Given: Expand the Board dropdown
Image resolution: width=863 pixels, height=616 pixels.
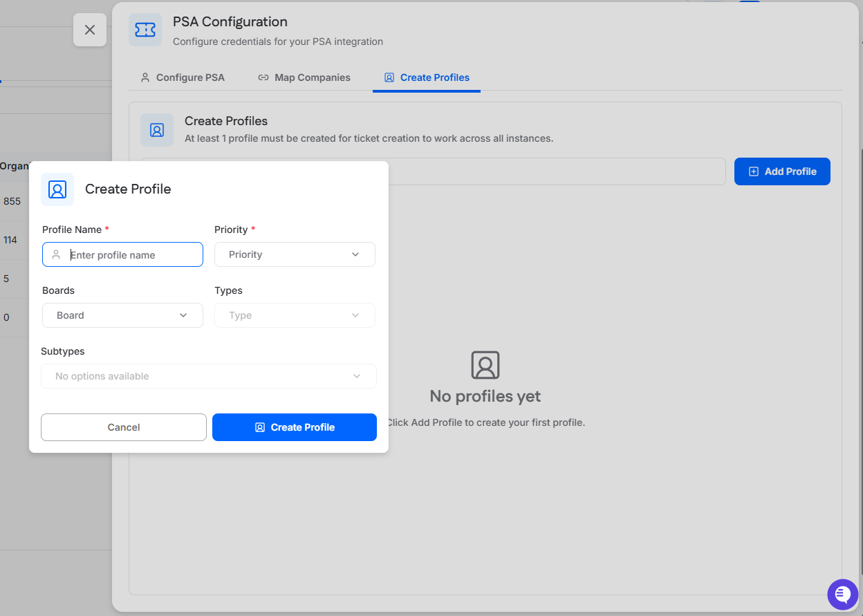Looking at the screenshot, I should [x=122, y=315].
